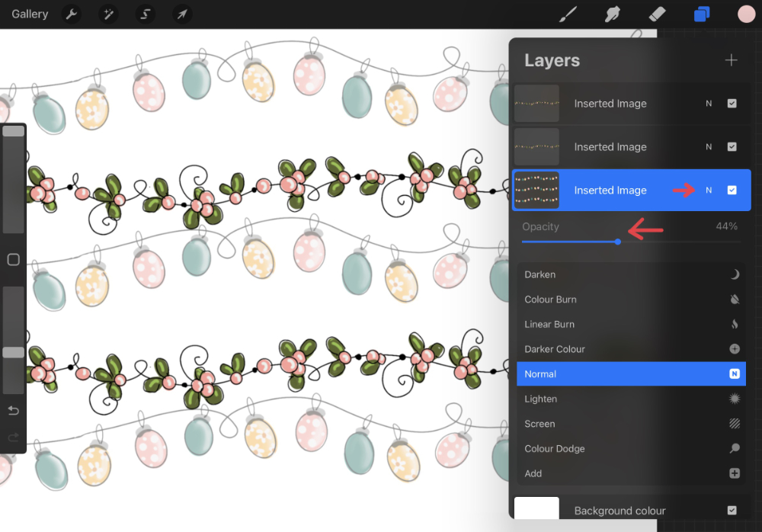Viewport: 762px width, 532px height.
Task: Select the Smudge tool
Action: click(612, 13)
